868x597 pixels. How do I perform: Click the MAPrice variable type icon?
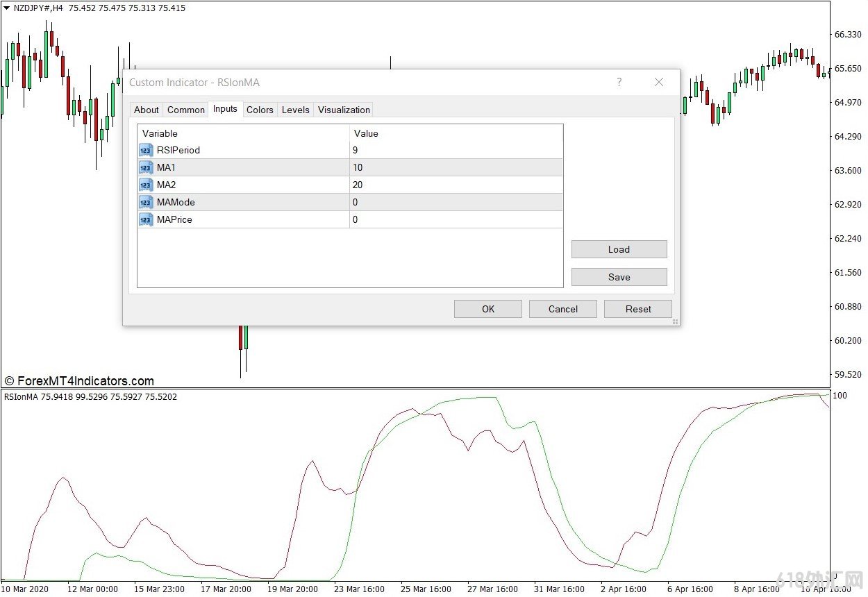[x=146, y=219]
